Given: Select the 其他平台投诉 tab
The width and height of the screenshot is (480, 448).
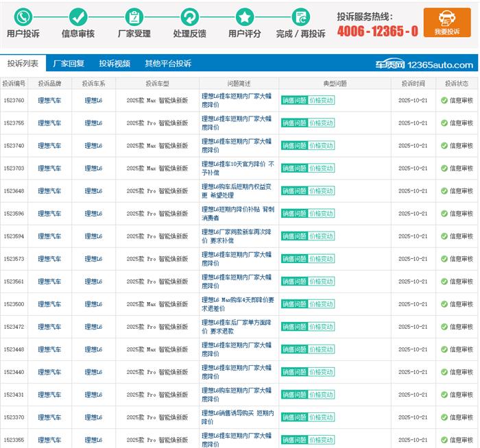Looking at the screenshot, I should (x=168, y=64).
